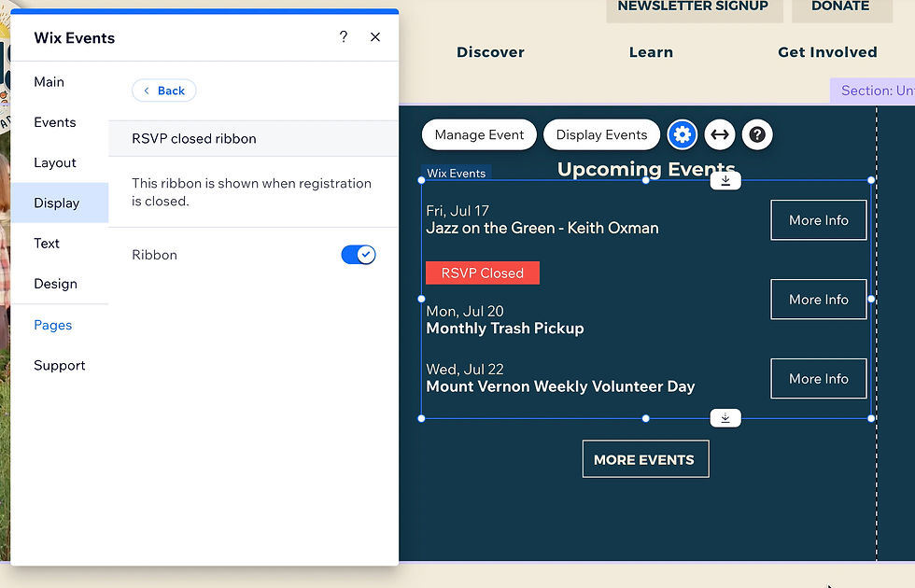Click the bottom download handle icon
Screen dimensions: 915x588
(725, 418)
